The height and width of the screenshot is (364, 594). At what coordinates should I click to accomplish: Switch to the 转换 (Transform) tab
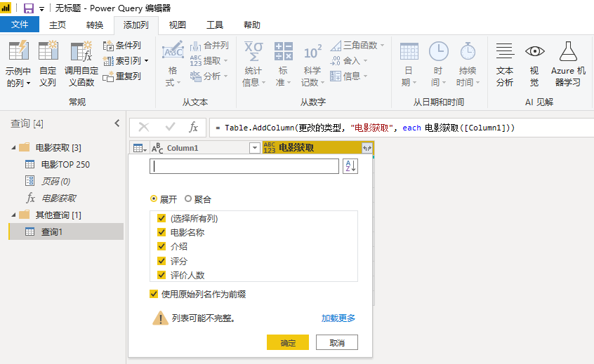pos(95,25)
